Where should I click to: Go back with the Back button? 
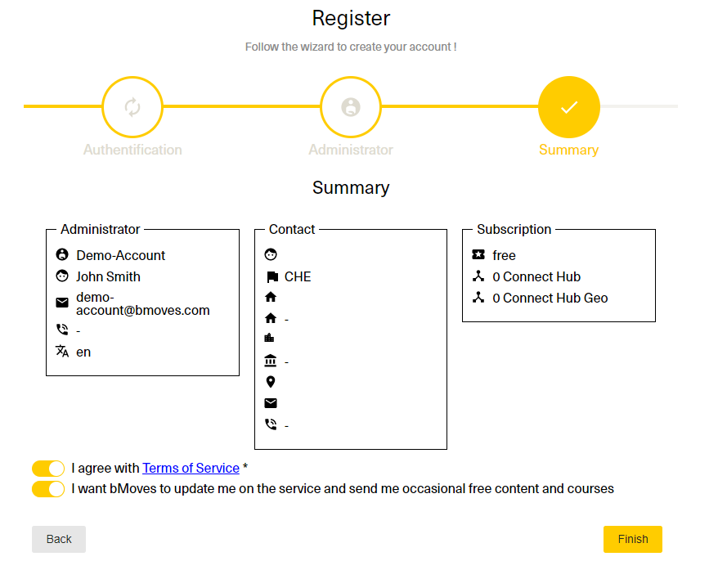point(59,539)
